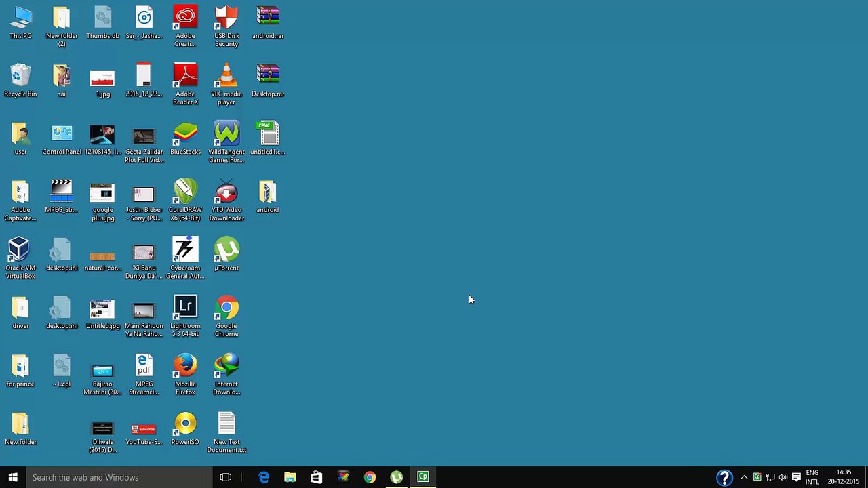
Task: Select the Thumbs.db file
Action: (x=102, y=22)
